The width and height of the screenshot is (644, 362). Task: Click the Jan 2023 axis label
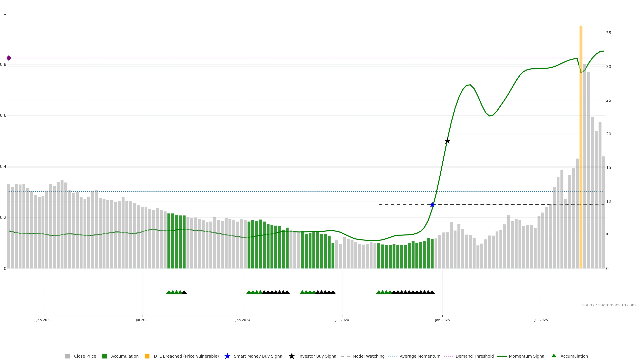tap(44, 320)
